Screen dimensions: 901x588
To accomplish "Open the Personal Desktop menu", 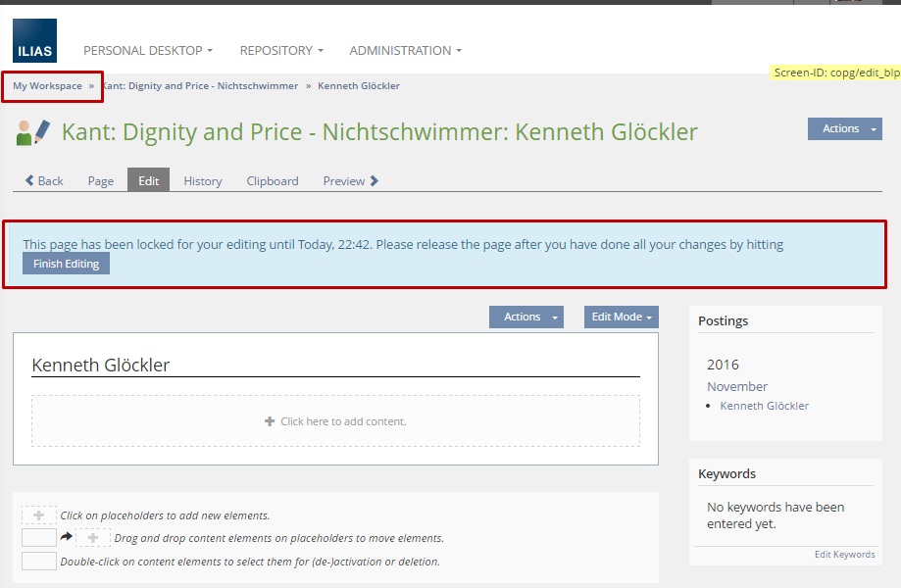I will click(x=148, y=50).
